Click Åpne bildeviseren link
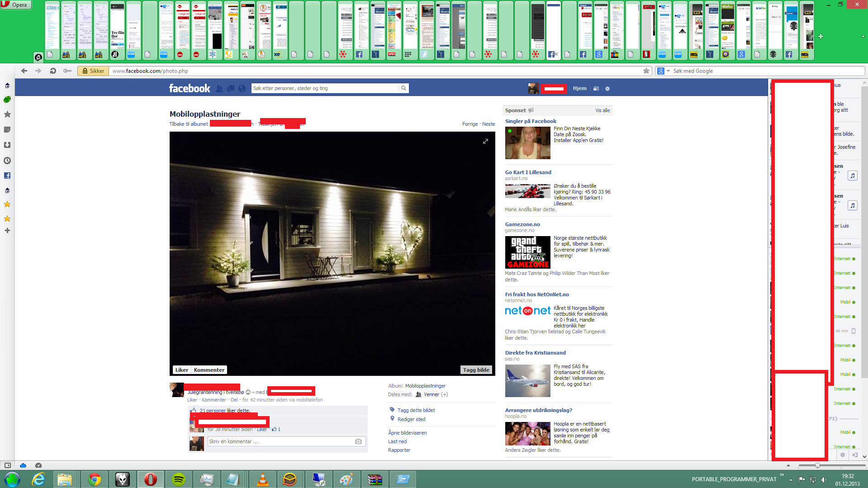Image resolution: width=868 pixels, height=488 pixels. pyautogui.click(x=407, y=433)
